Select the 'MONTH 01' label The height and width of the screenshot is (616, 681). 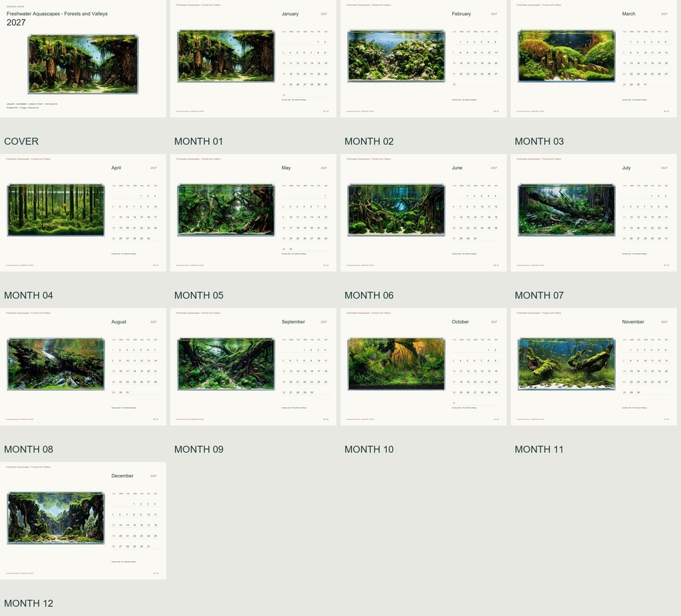[x=198, y=141]
